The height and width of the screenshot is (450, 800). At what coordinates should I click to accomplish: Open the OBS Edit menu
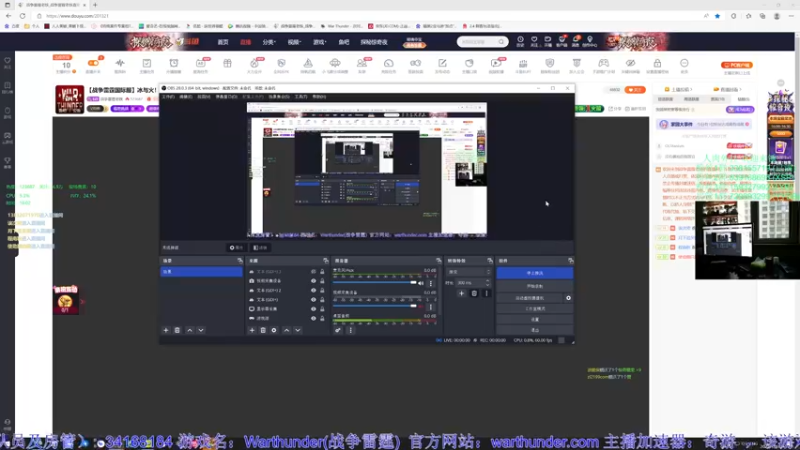point(186,96)
